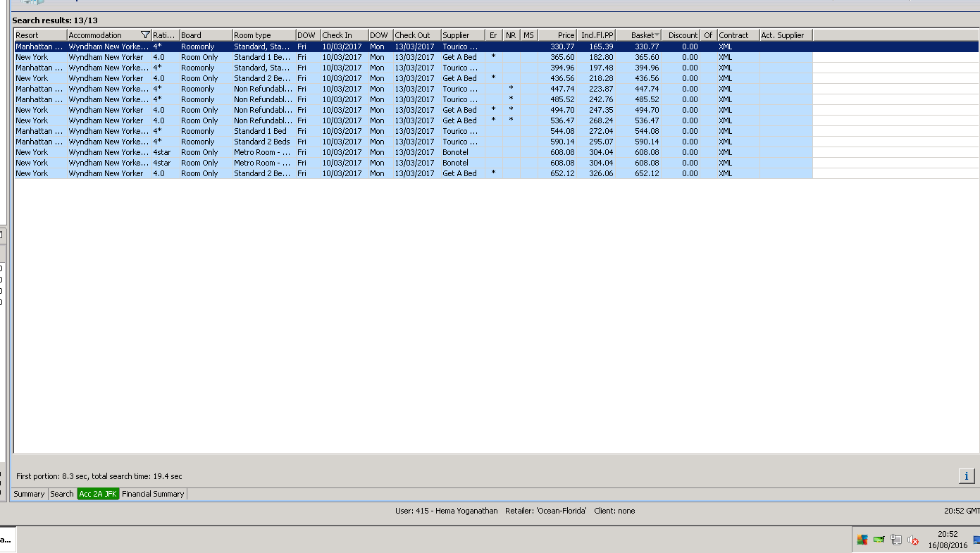980x553 pixels.
Task: Sort by the Incl.Fl.PP column header
Action: point(596,35)
